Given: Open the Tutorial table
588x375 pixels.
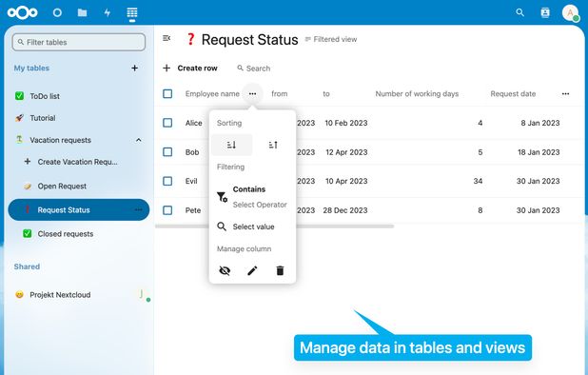Looking at the screenshot, I should [78, 118].
